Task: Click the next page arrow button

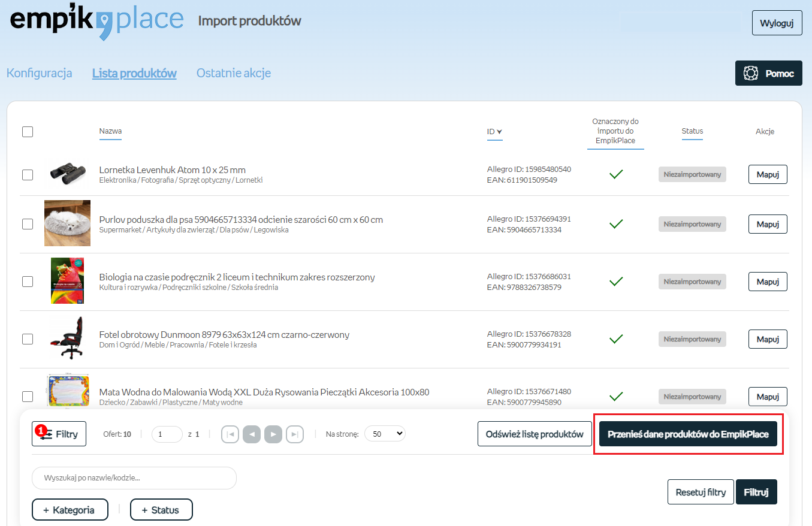Action: click(273, 434)
